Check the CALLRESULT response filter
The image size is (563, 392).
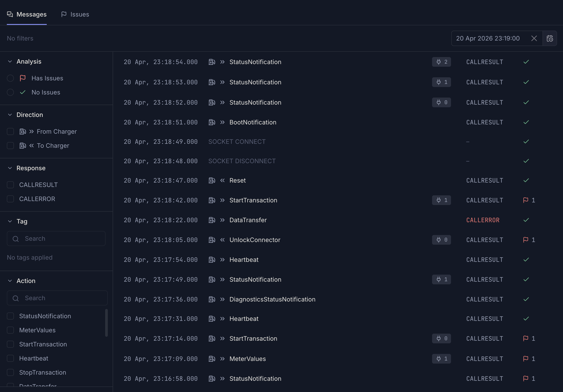(10, 185)
